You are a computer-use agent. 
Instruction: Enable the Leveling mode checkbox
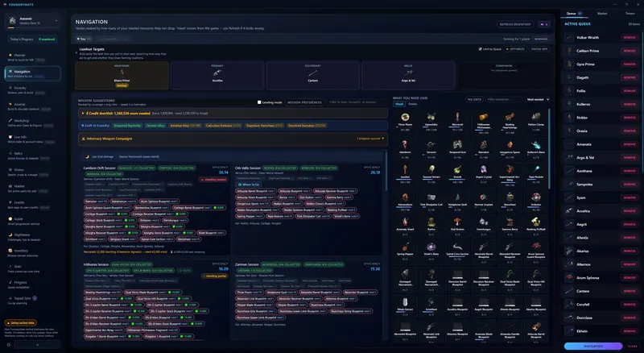pyautogui.click(x=259, y=102)
